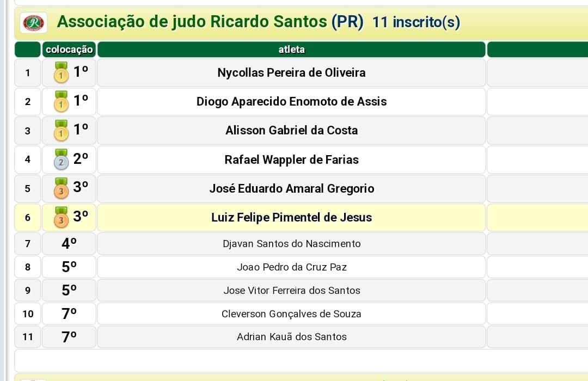Image resolution: width=588 pixels, height=381 pixels.
Task: Click the Ricardo Santos association logo
Action: click(34, 23)
